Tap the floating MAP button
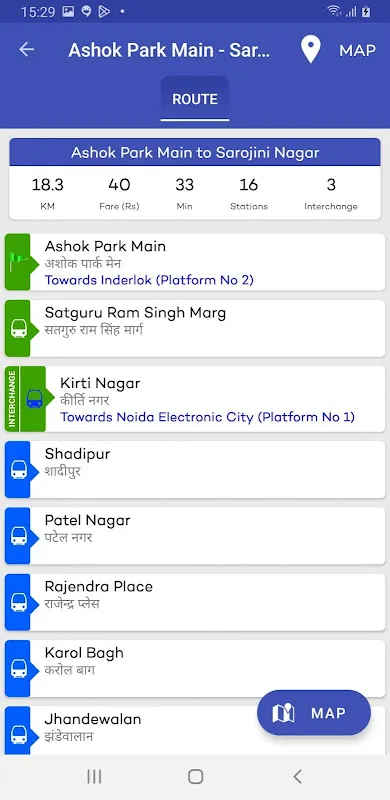Image resolution: width=390 pixels, height=800 pixels. [314, 713]
